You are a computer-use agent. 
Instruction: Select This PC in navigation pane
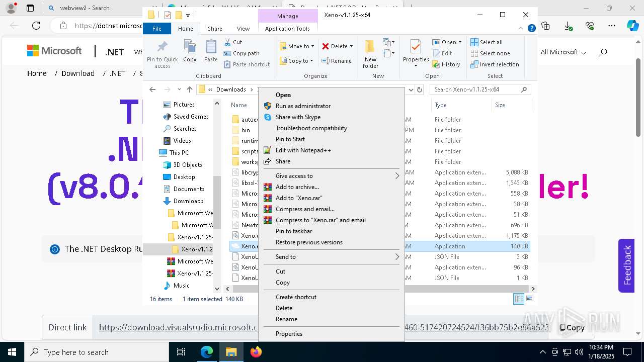[x=179, y=153]
